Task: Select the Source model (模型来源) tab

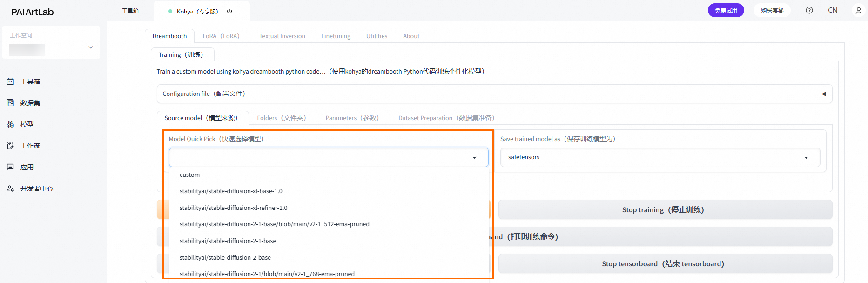Action: point(202,118)
